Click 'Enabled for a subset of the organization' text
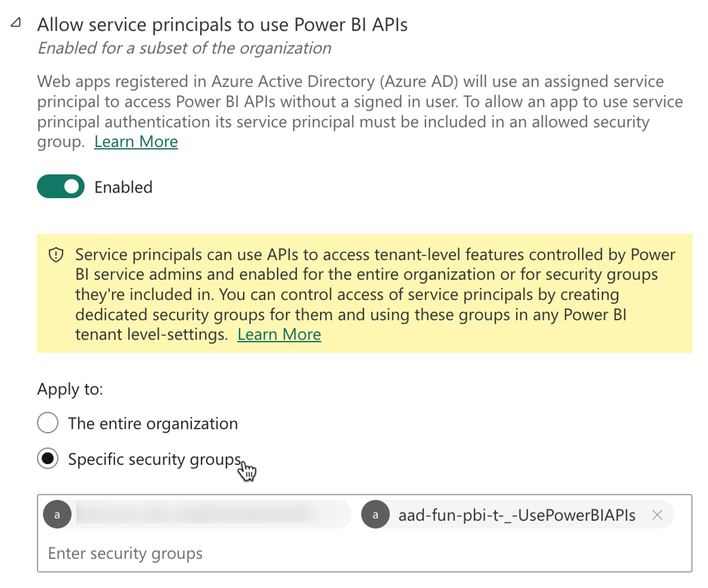The image size is (708, 588). click(184, 48)
